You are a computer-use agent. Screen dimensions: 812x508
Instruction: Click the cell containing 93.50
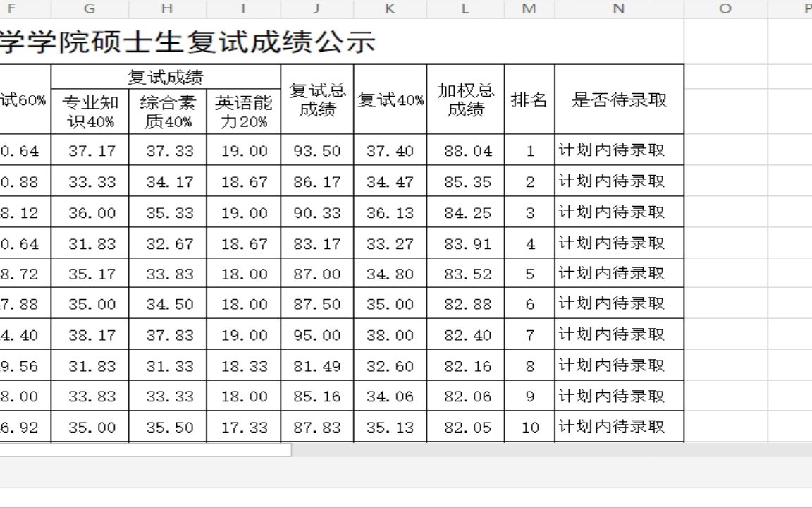coord(315,150)
